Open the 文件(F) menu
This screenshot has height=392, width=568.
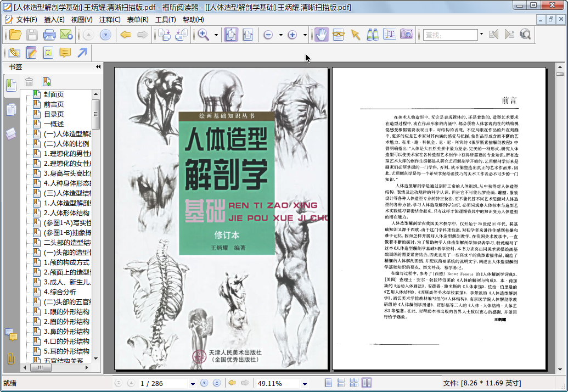pos(26,20)
